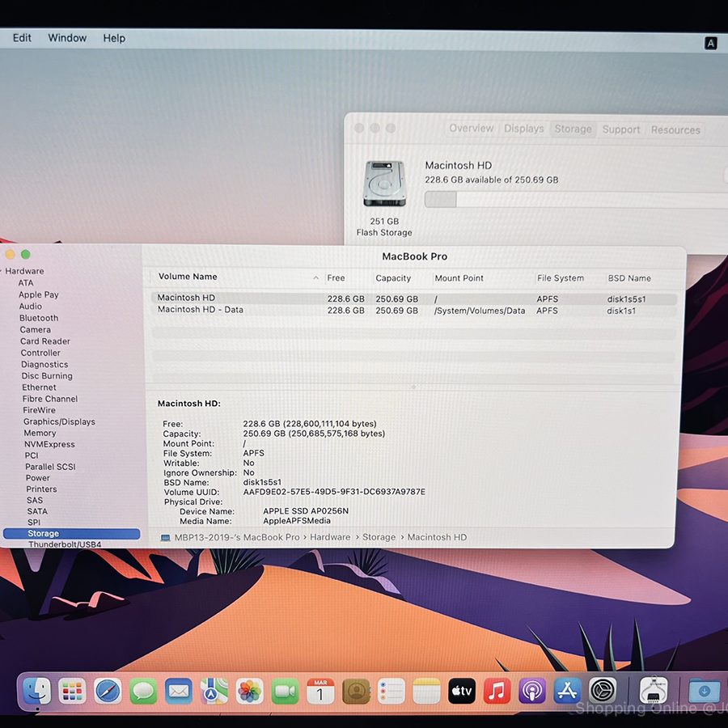The height and width of the screenshot is (728, 728).
Task: Toggle Volume Name column sort arrow
Action: (x=315, y=277)
